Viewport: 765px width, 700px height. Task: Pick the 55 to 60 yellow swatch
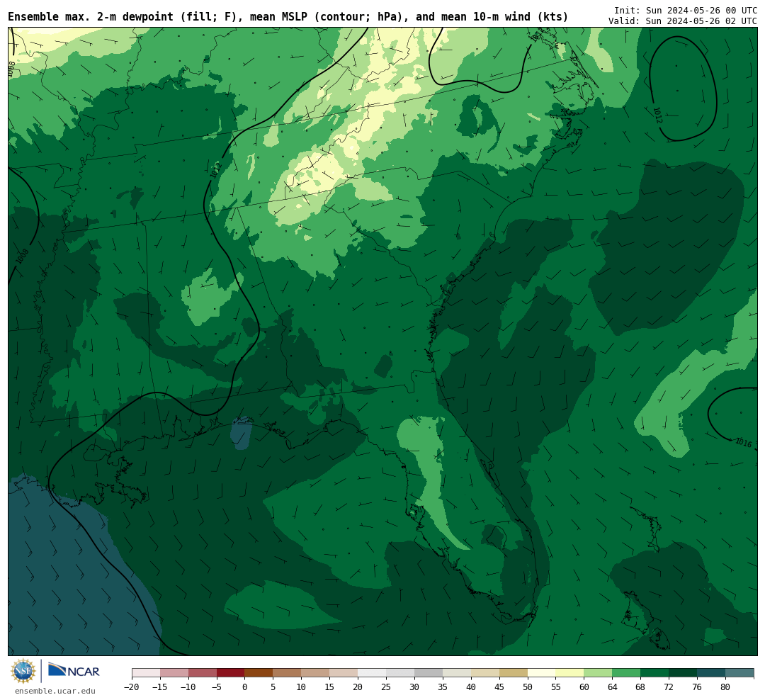point(570,673)
